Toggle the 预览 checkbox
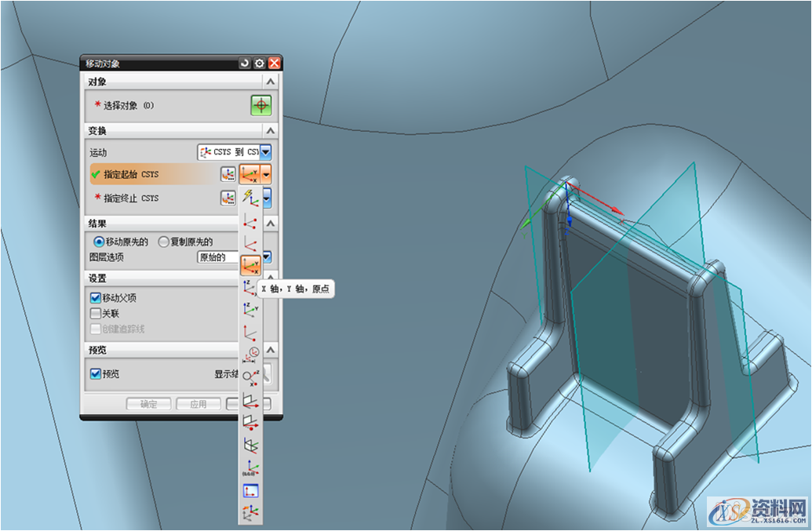The image size is (812, 531). click(x=96, y=374)
